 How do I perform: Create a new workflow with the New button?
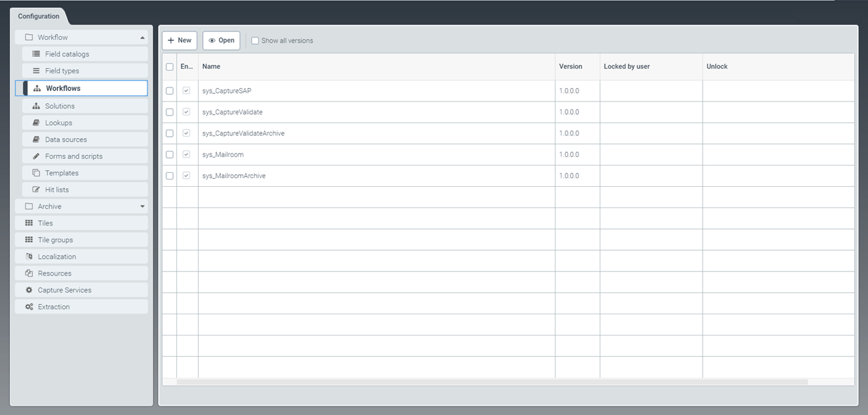(179, 40)
